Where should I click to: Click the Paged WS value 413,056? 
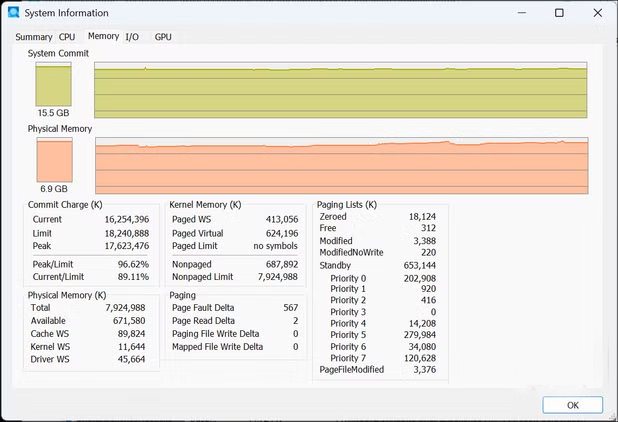tap(282, 219)
